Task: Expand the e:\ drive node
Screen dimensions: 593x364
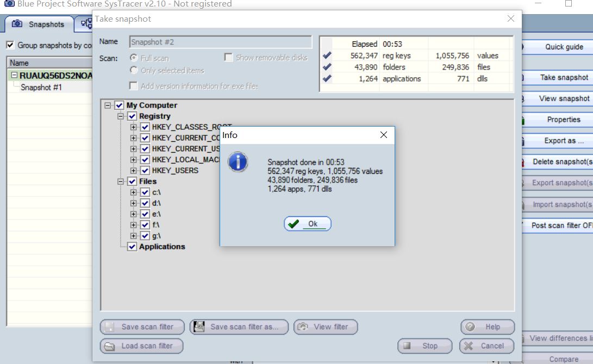Action: 133,214
